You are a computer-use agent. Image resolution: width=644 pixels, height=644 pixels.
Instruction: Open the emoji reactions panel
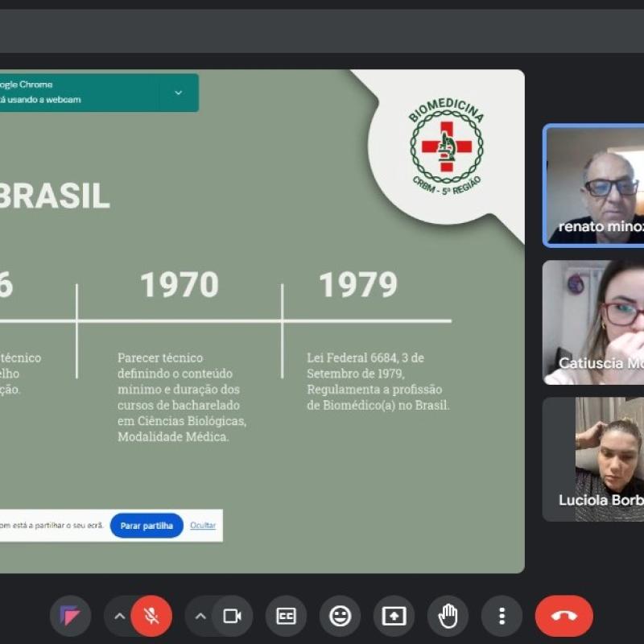(340, 617)
